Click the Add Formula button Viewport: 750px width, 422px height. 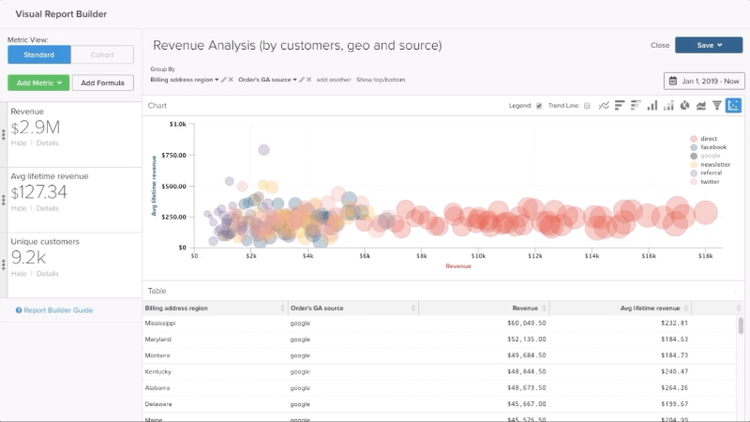pyautogui.click(x=101, y=82)
